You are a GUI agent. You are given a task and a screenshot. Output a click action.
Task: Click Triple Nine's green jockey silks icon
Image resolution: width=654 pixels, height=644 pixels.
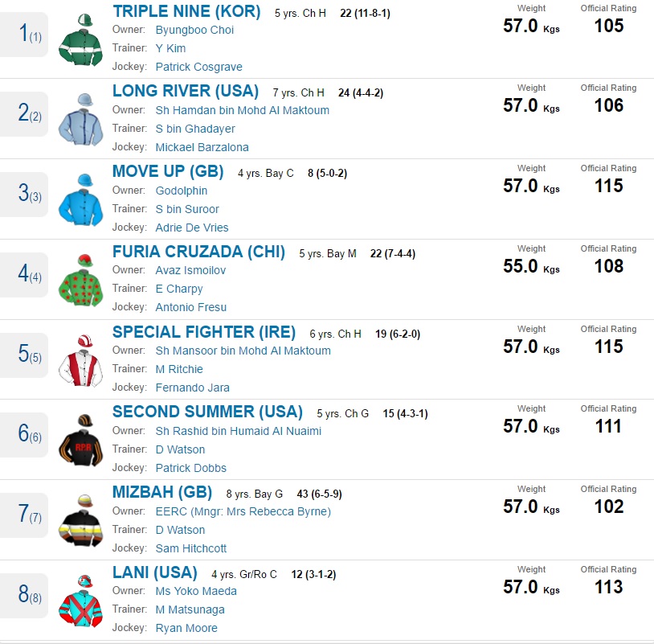pyautogui.click(x=80, y=40)
